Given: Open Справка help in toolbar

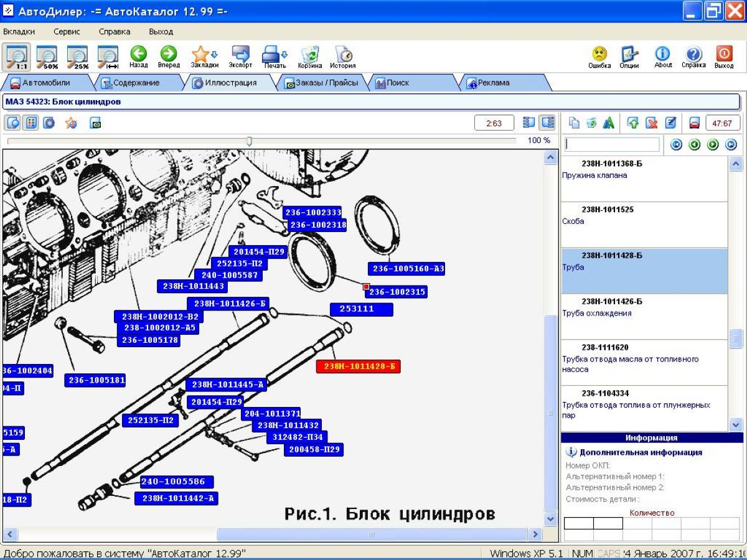Looking at the screenshot, I should click(x=693, y=57).
